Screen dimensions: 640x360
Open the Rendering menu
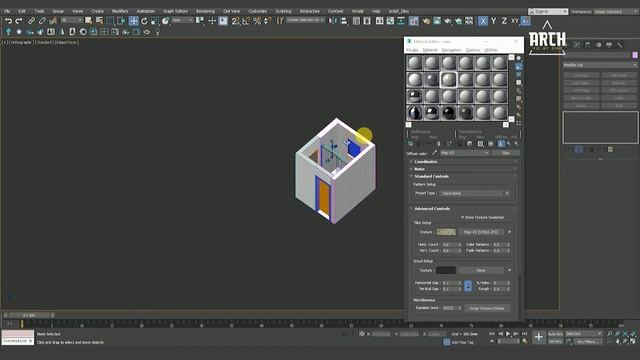[x=205, y=11]
